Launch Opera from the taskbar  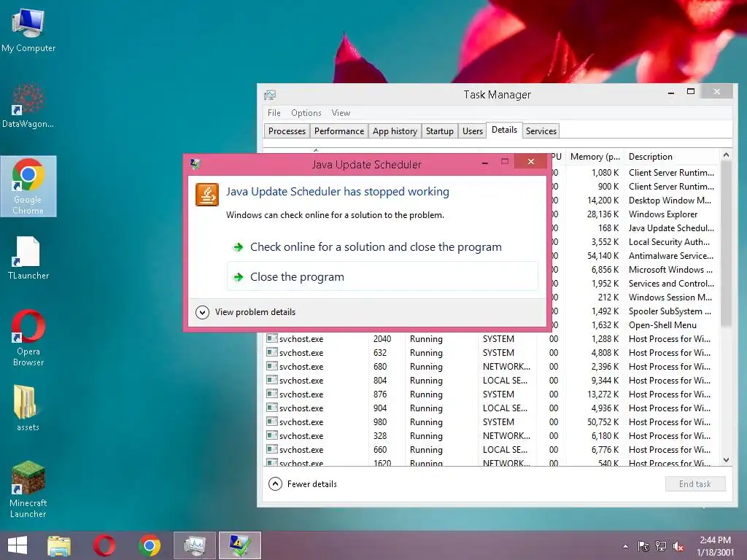[104, 545]
